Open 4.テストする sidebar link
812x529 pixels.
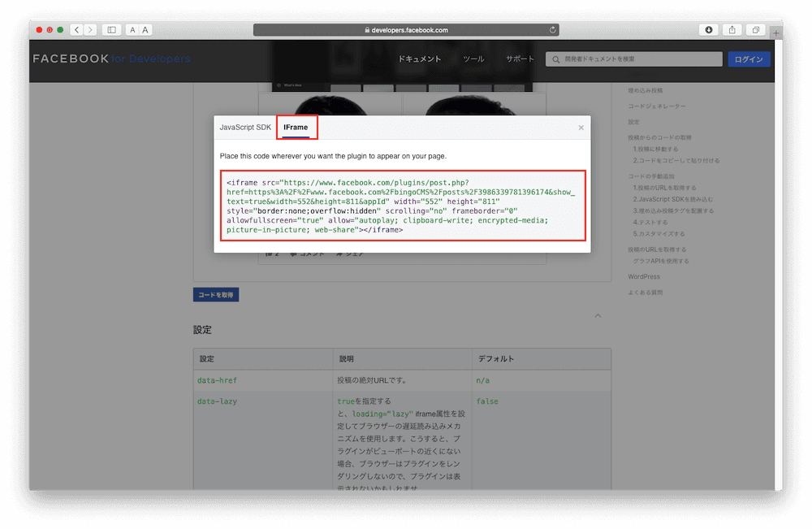[x=650, y=223]
